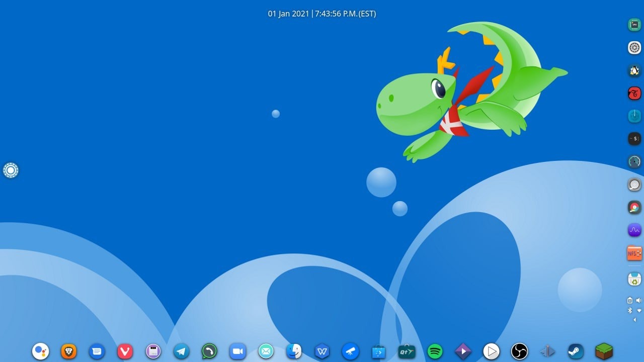Launch the terminal from side panel

click(634, 139)
